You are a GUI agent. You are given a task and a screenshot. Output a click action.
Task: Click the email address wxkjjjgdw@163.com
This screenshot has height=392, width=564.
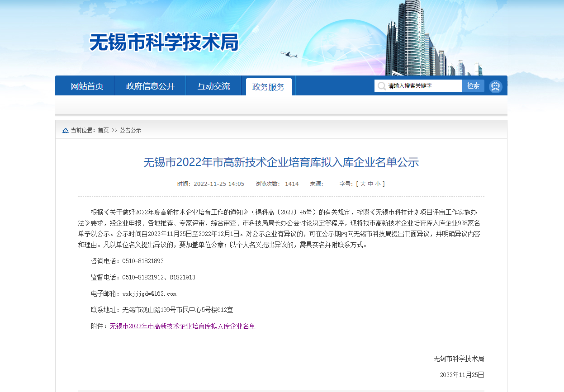coord(149,294)
